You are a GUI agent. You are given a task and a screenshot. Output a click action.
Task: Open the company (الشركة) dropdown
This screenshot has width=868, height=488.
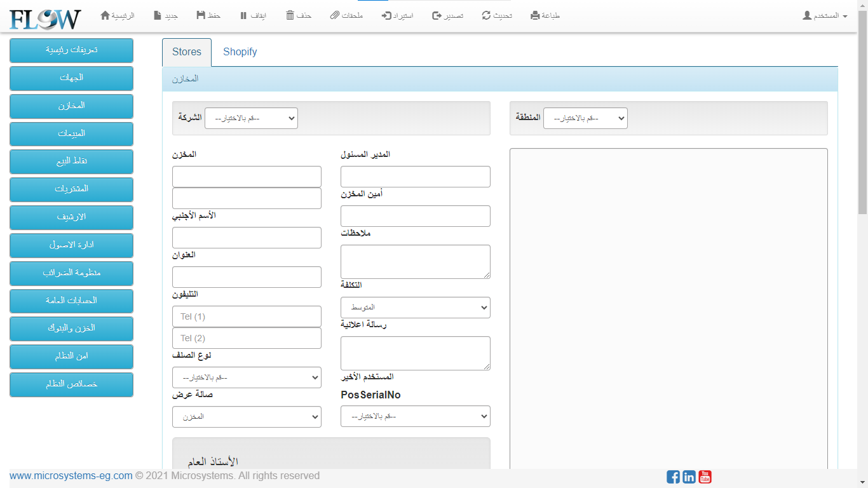(x=251, y=118)
